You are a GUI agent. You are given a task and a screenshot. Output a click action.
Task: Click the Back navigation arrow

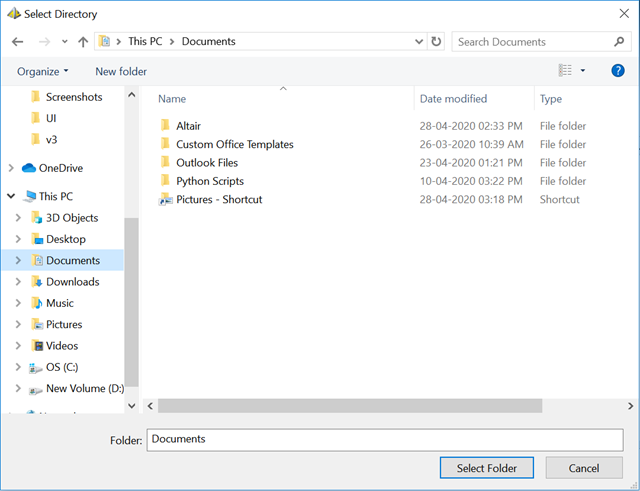pos(17,42)
